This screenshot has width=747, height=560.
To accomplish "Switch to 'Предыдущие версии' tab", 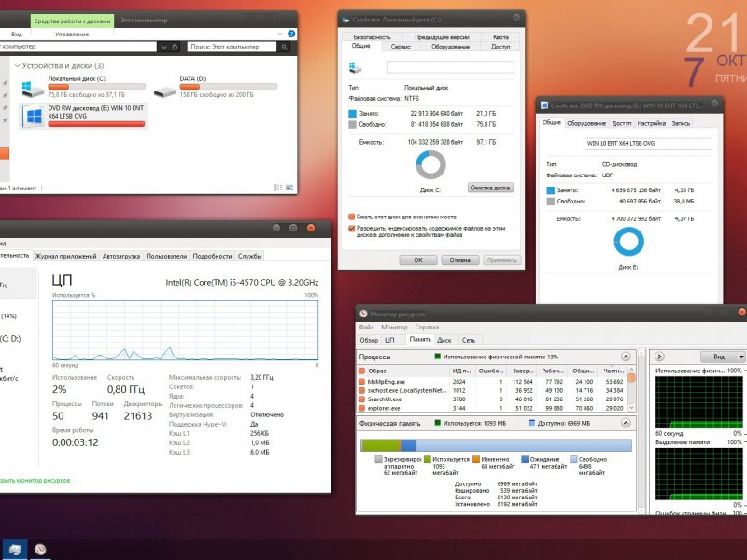I will 442,37.
